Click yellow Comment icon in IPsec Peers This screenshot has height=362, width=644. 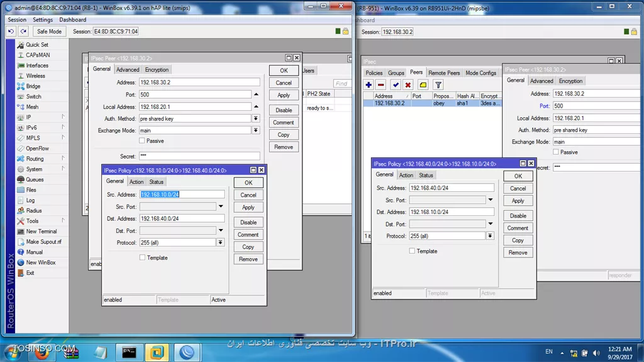pos(423,85)
